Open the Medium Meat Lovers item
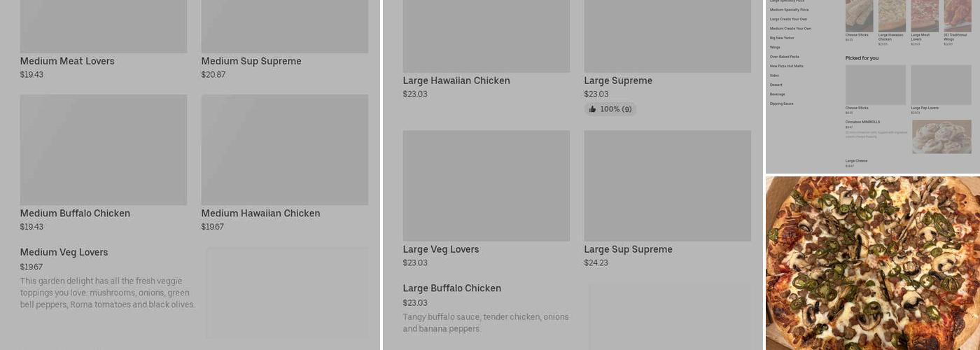Screen dimensions: 980x350 click(67, 62)
